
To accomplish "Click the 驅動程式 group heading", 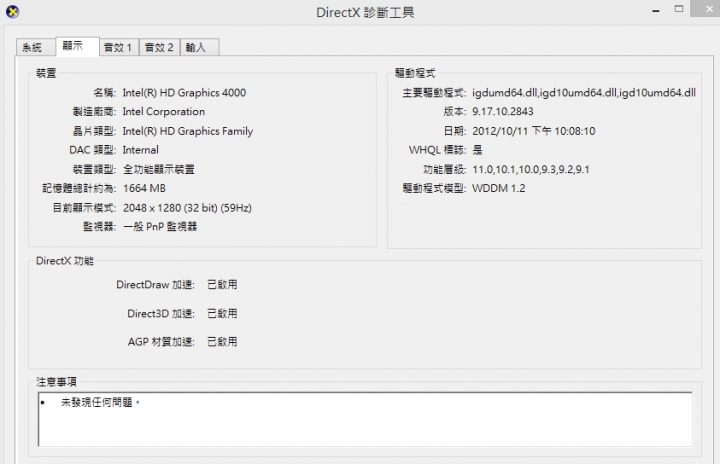I will (x=415, y=73).
